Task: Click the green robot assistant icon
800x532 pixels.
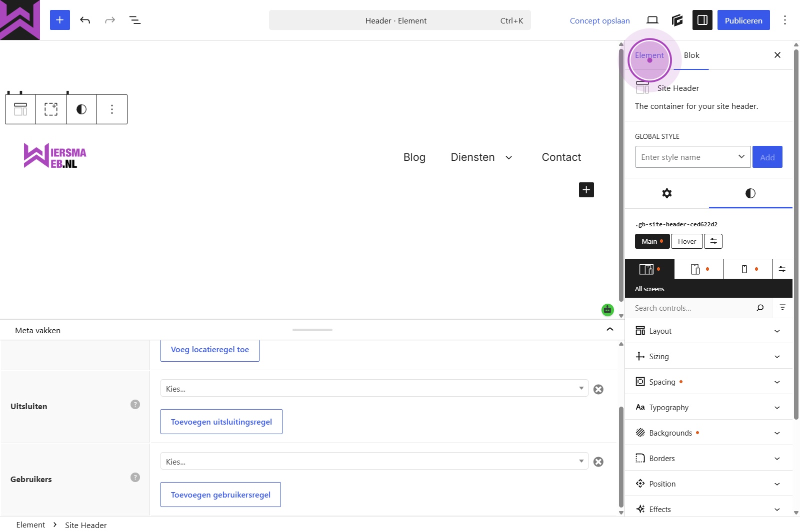Action: click(607, 310)
